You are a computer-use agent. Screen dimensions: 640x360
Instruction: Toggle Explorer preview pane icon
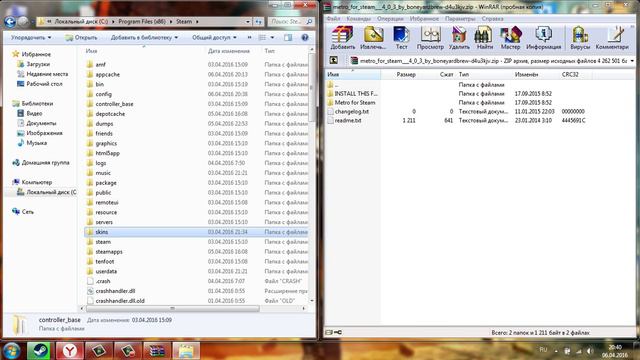point(288,38)
